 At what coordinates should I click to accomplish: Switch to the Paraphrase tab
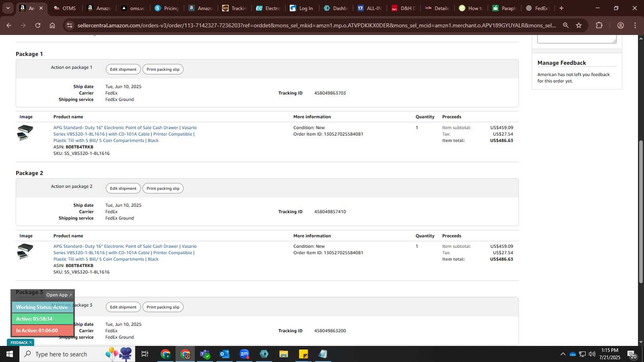pyautogui.click(x=505, y=8)
